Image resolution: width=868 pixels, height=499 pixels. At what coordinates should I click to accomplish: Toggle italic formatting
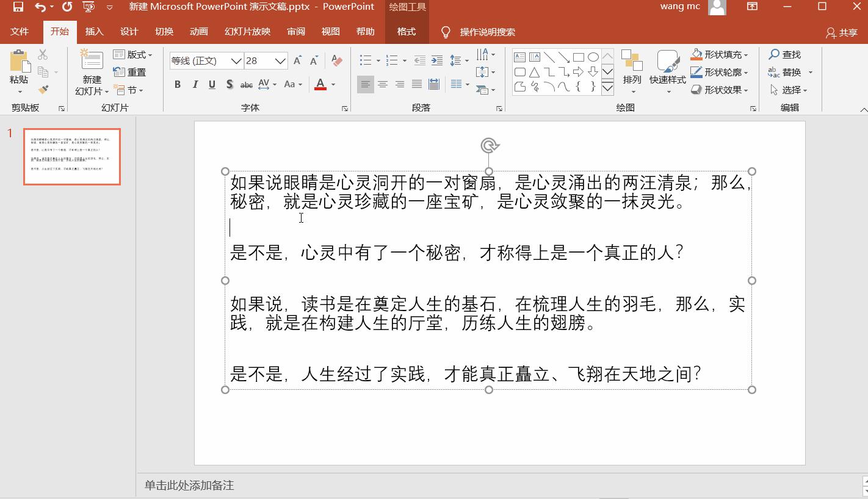pyautogui.click(x=194, y=84)
